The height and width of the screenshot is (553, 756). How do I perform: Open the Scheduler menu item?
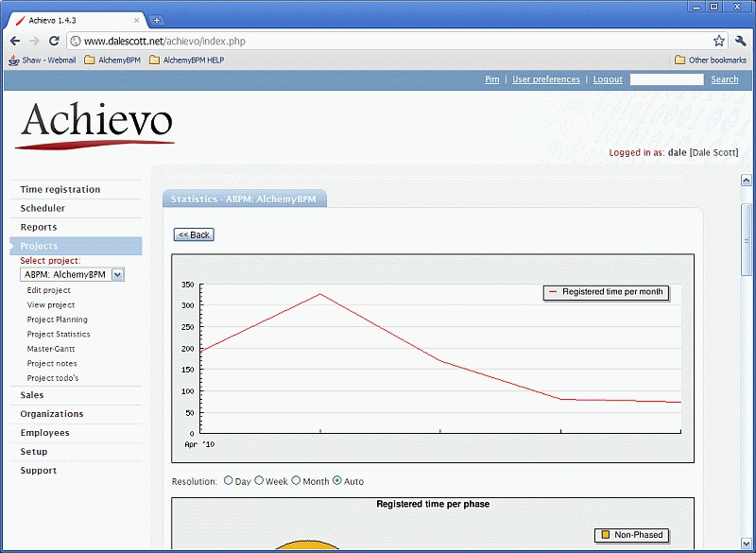pos(43,208)
